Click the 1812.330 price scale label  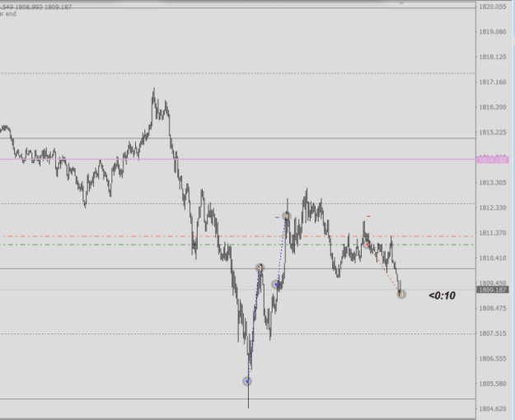tap(492, 208)
